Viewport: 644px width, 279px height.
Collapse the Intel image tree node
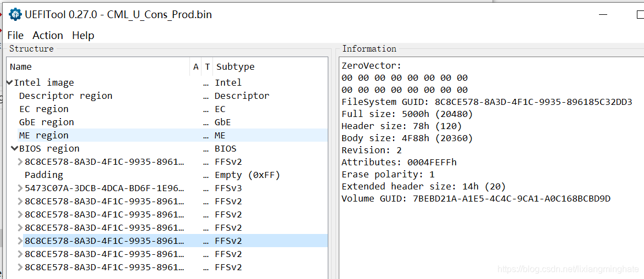coord(10,82)
